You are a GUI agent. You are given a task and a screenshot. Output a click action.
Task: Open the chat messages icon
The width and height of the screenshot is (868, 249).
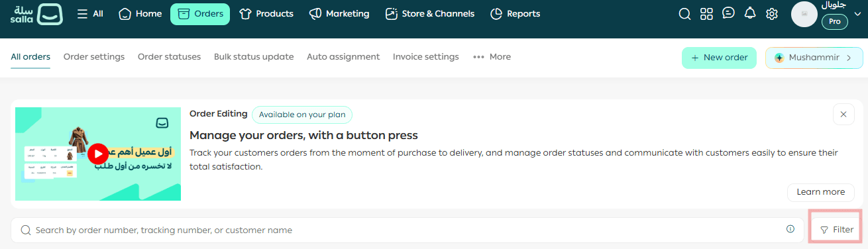coord(729,13)
